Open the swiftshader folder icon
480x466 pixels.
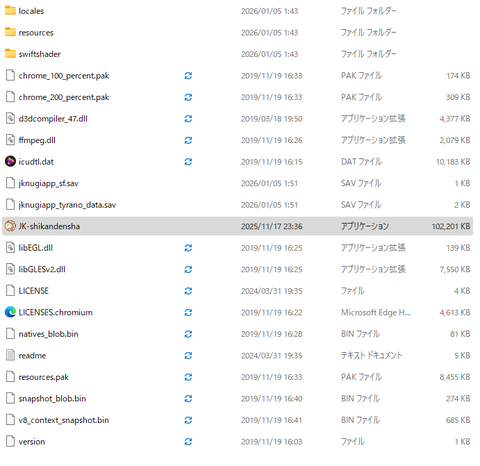coord(10,54)
